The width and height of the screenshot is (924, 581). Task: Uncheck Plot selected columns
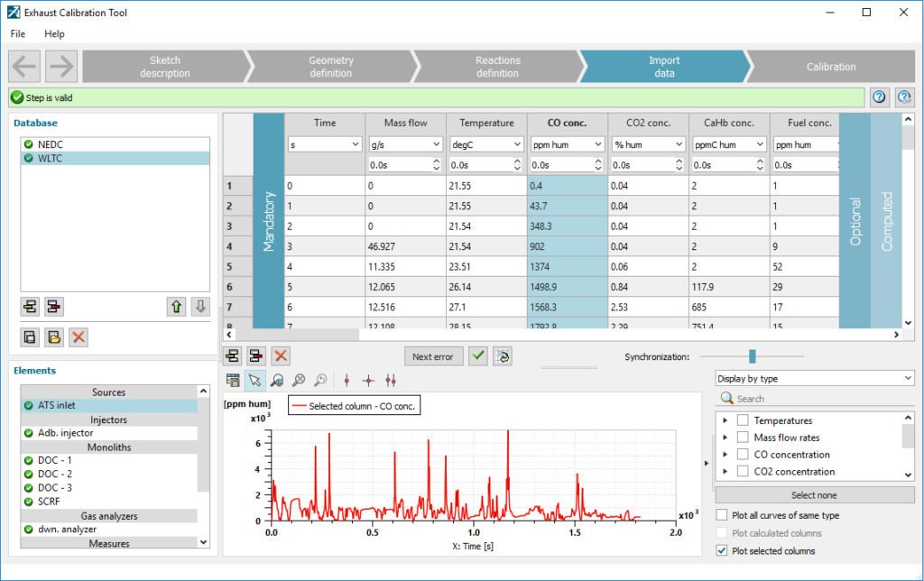722,550
